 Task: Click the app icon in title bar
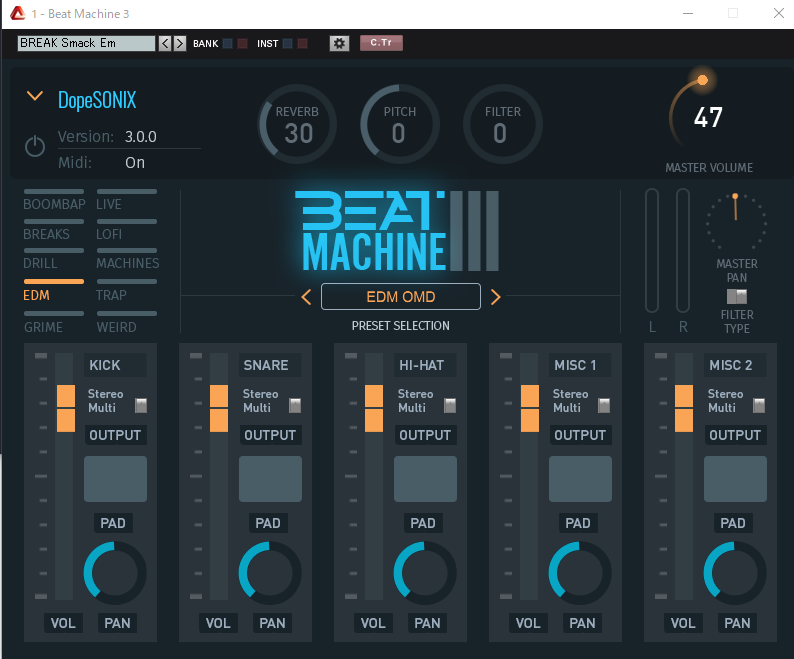click(17, 13)
